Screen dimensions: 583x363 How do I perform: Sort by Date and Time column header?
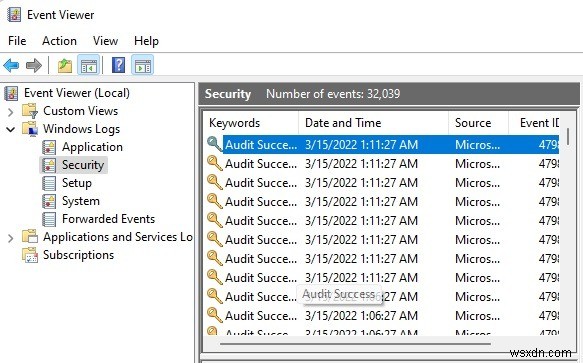tap(373, 123)
